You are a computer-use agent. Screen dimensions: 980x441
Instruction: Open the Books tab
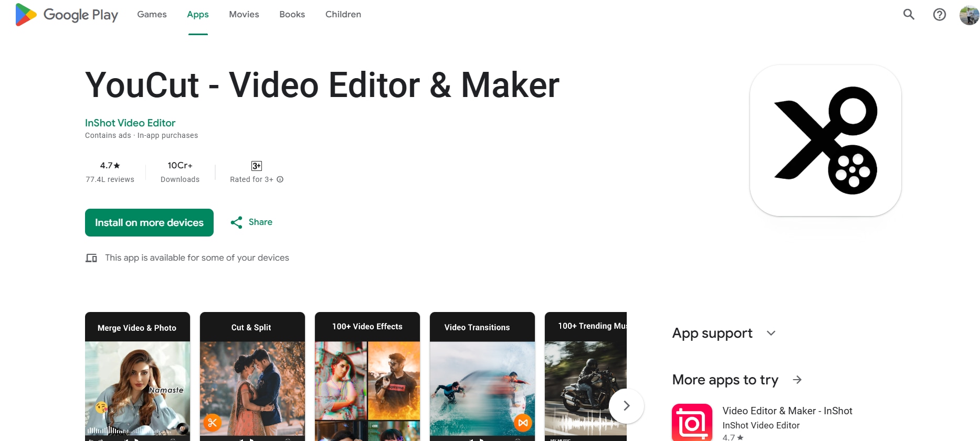tap(292, 15)
